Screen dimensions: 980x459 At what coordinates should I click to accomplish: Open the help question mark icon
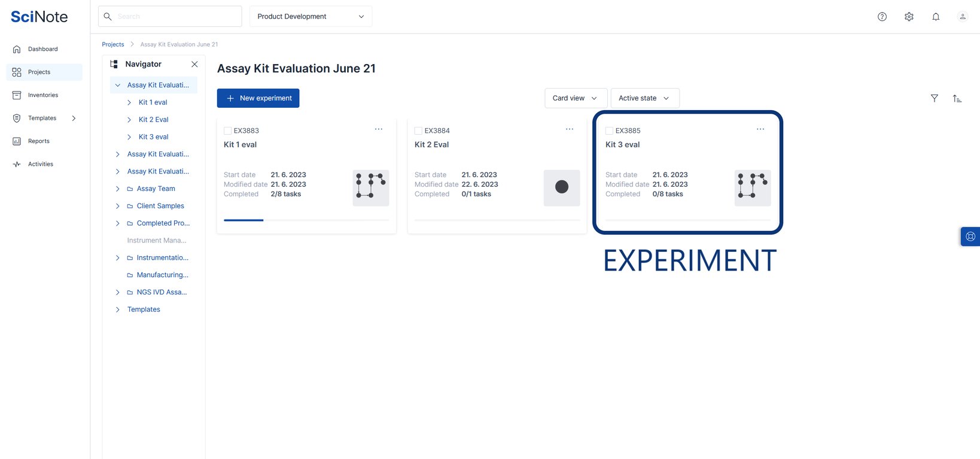point(882,17)
